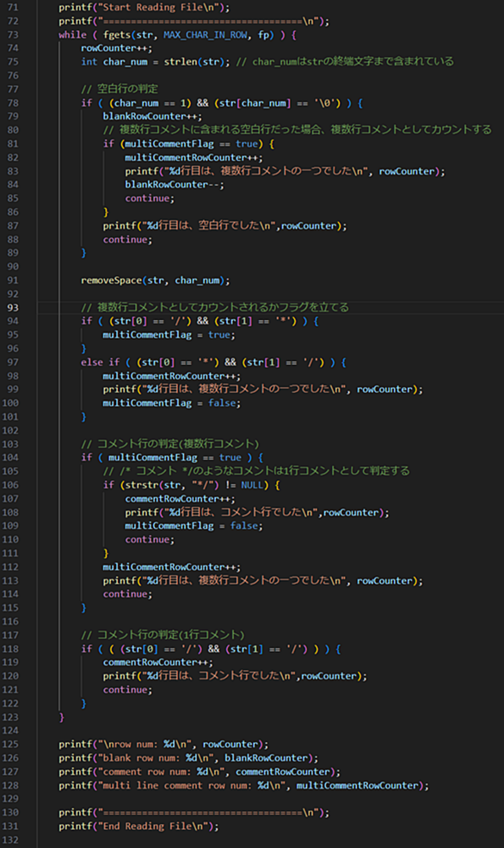Click the continue statement on line 88
Image resolution: width=504 pixels, height=848 pixels.
[127, 239]
